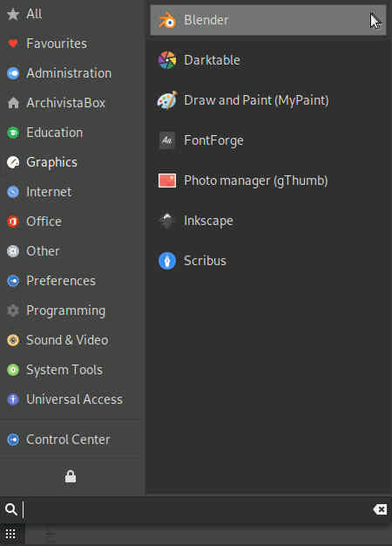Click the FontForge icon
The width and height of the screenshot is (392, 546).
click(167, 140)
